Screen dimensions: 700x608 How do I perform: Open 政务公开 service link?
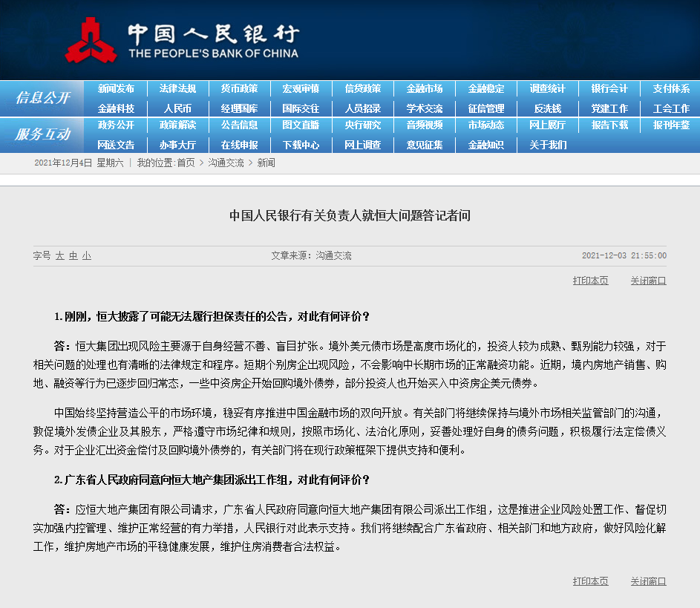point(116,125)
